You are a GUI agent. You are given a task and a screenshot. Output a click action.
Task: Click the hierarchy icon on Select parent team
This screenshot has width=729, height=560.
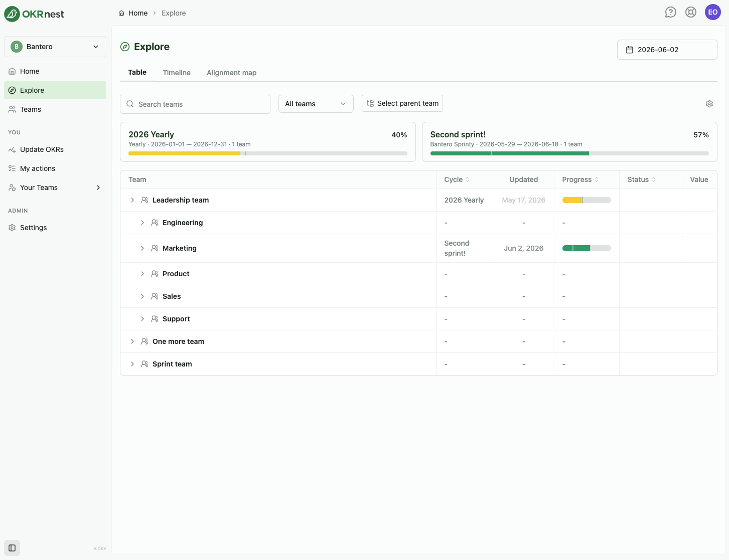(370, 103)
